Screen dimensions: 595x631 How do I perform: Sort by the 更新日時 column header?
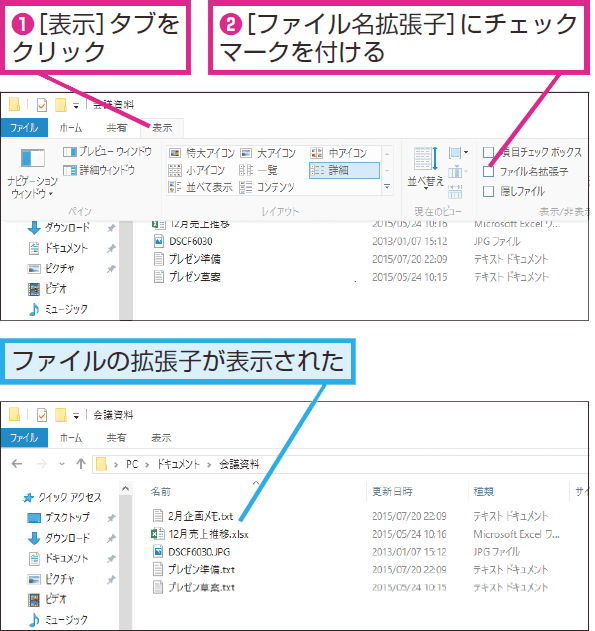coord(392,491)
